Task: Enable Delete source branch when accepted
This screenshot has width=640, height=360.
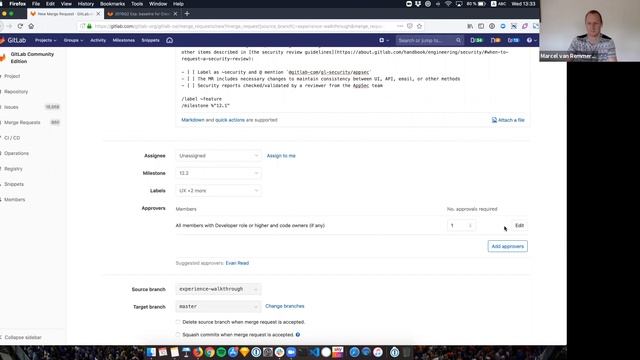Action: [x=178, y=322]
